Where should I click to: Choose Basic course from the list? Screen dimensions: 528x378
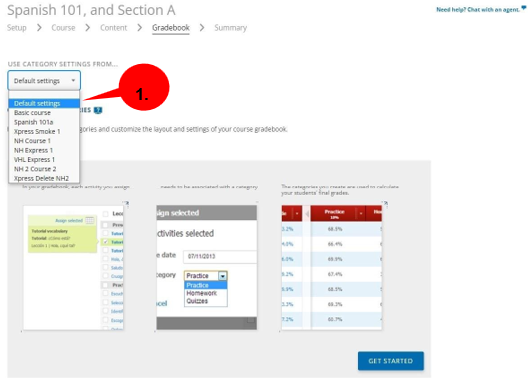point(44,113)
